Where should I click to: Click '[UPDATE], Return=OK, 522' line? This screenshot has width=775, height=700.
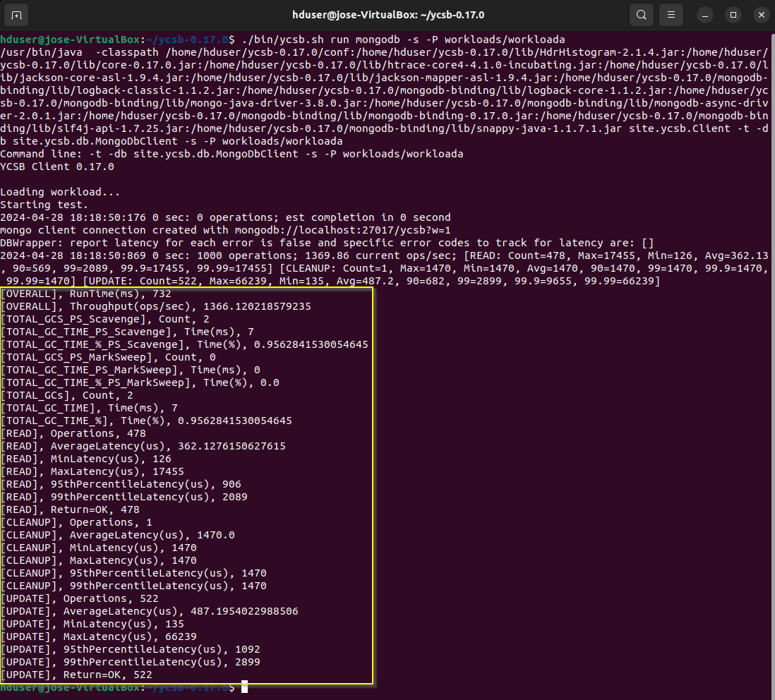pyautogui.click(x=76, y=675)
